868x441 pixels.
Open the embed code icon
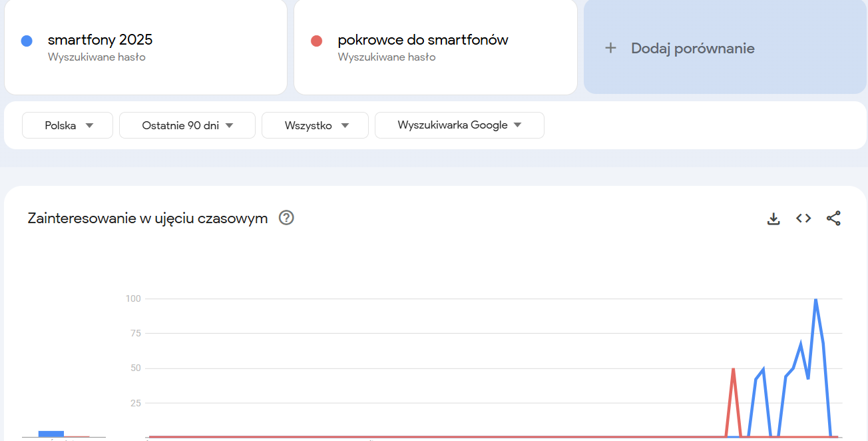point(803,219)
